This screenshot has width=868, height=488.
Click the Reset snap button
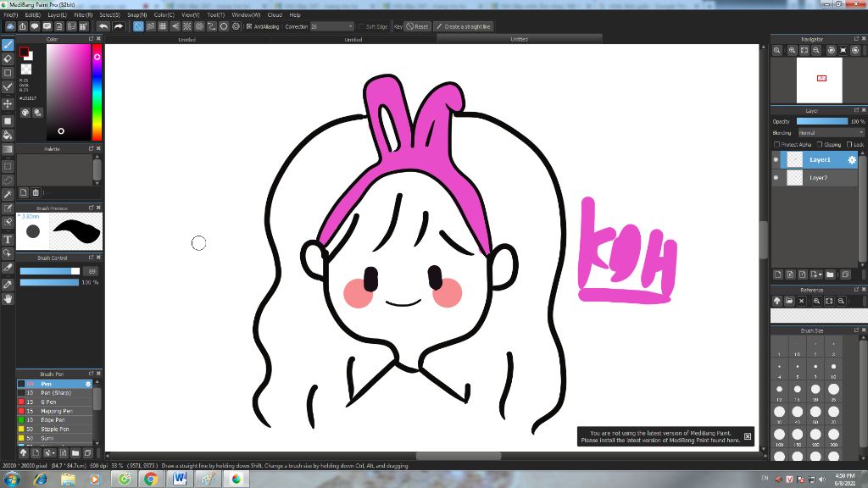pyautogui.click(x=417, y=26)
